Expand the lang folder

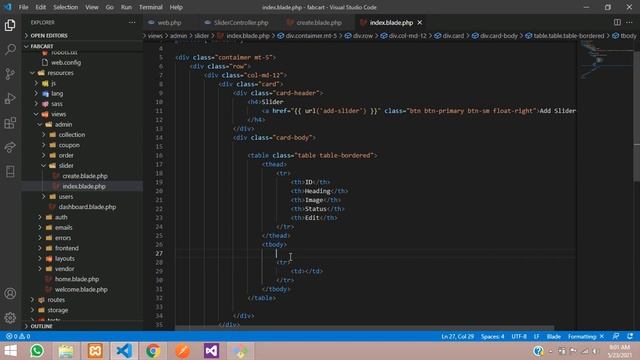57,93
